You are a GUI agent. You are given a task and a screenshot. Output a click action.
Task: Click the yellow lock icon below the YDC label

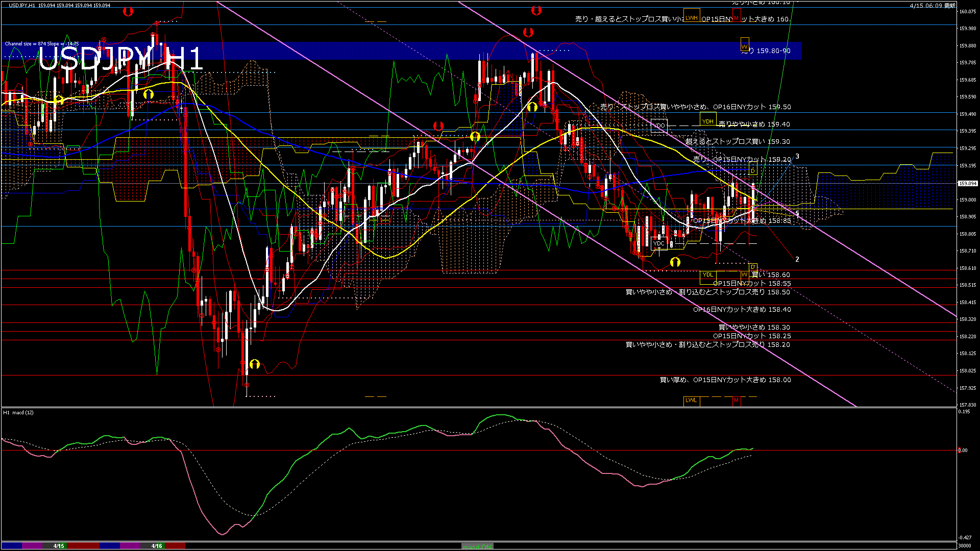click(675, 262)
